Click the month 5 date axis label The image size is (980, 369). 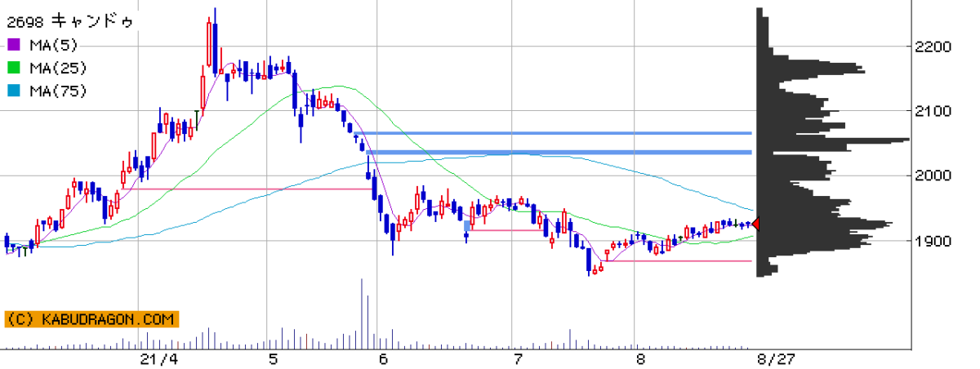coord(273,359)
